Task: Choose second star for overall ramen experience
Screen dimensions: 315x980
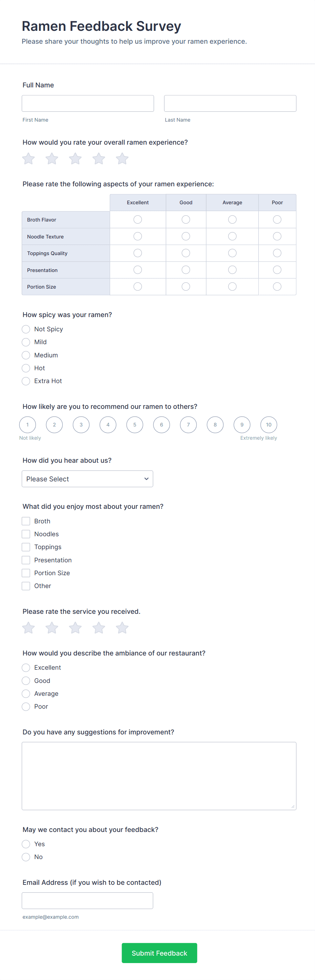Action: [52, 159]
